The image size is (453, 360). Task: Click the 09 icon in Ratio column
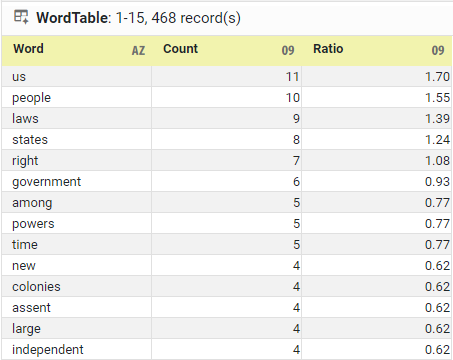coord(438,51)
